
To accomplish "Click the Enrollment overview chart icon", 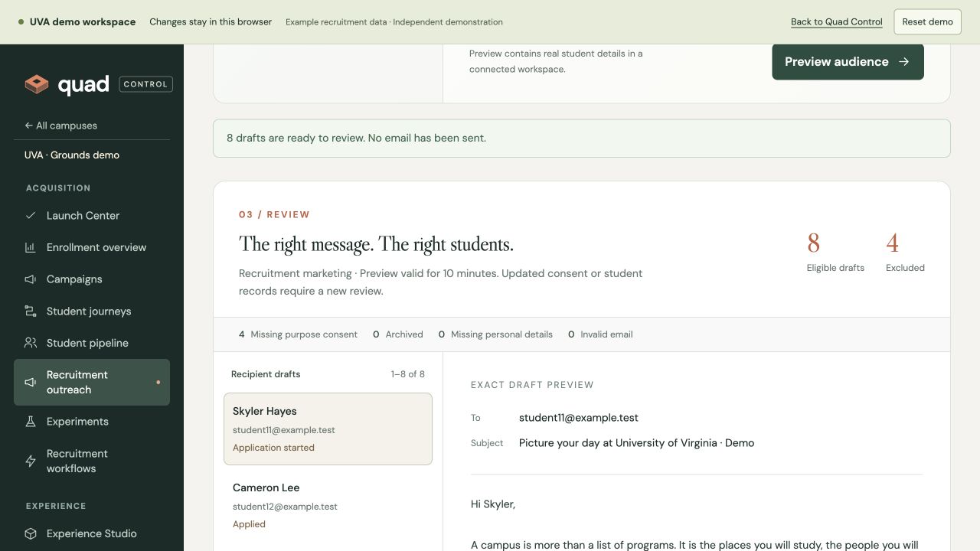I will [31, 247].
